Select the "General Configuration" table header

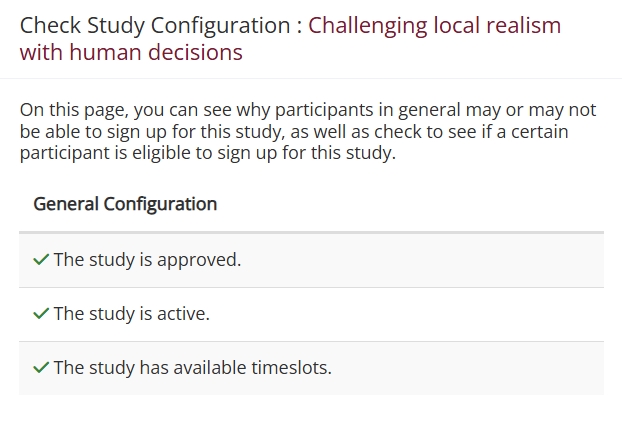pos(125,204)
